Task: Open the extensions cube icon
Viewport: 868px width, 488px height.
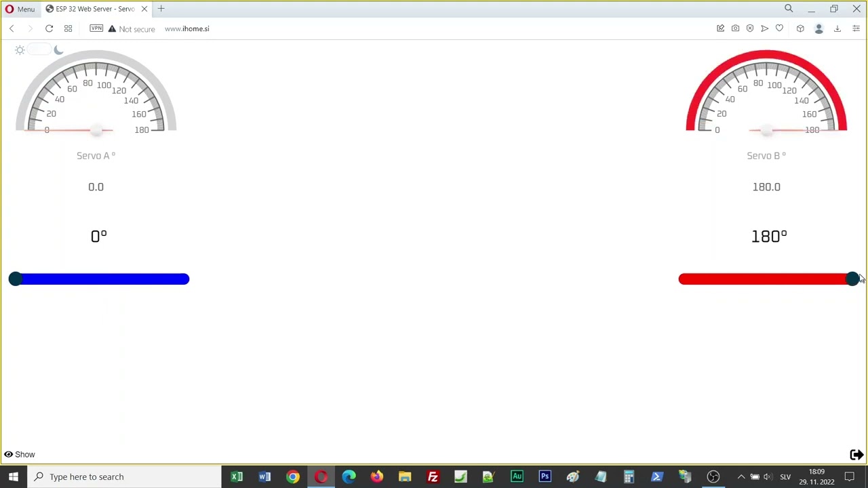Action: point(800,28)
